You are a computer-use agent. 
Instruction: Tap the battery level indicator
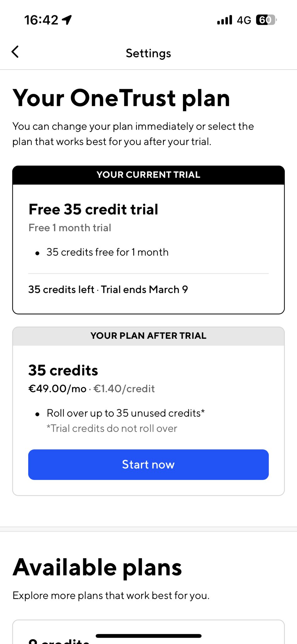click(x=266, y=20)
